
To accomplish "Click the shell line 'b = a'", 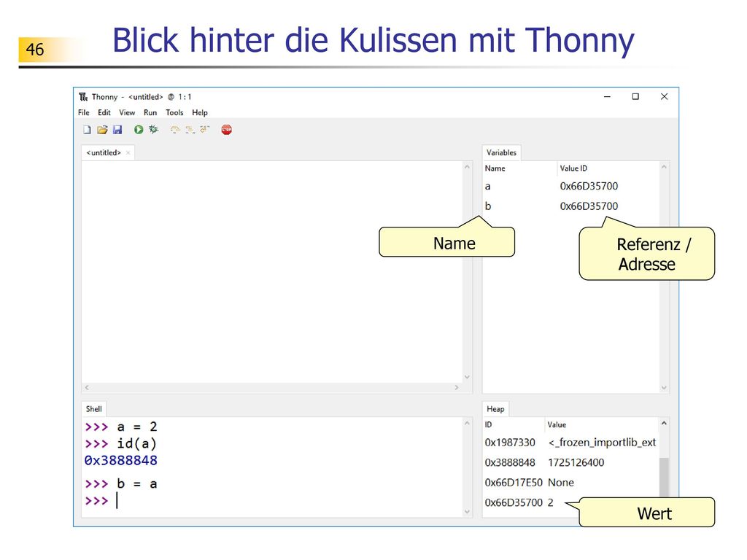I will click(x=137, y=484).
